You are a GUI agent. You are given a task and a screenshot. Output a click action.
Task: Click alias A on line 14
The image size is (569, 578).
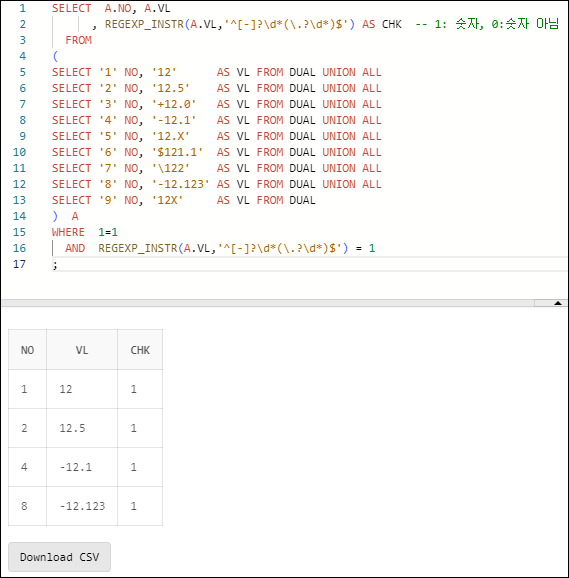(75, 216)
